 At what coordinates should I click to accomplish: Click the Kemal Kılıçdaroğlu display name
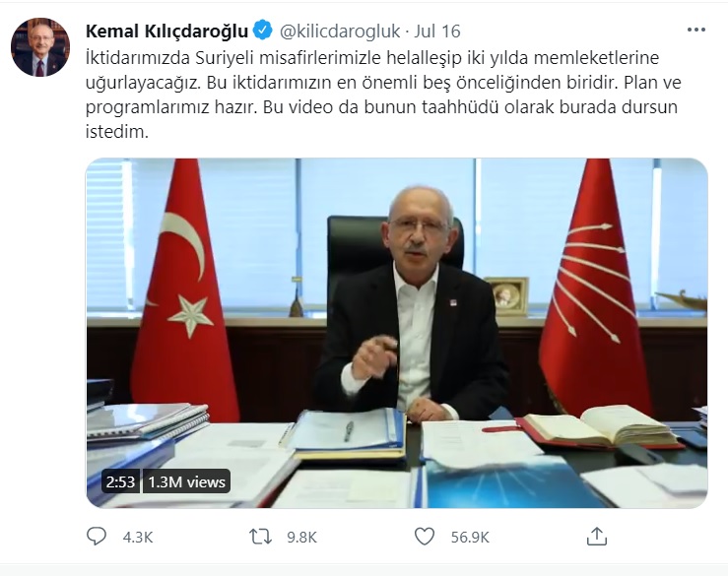(x=167, y=32)
